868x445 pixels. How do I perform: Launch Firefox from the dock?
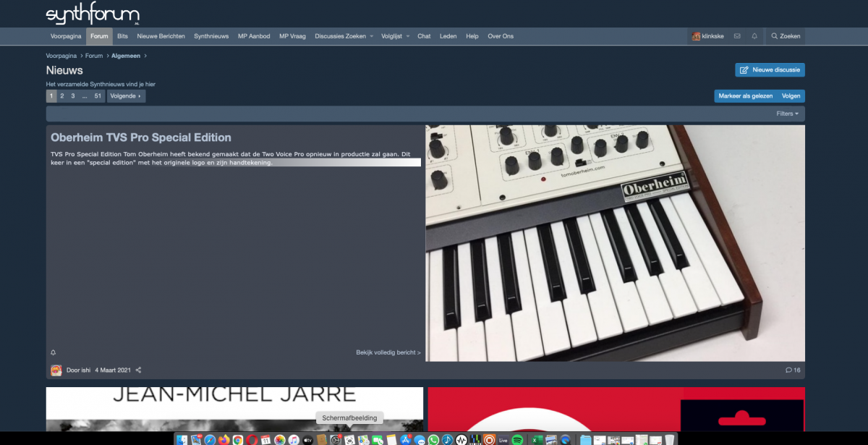click(x=224, y=439)
